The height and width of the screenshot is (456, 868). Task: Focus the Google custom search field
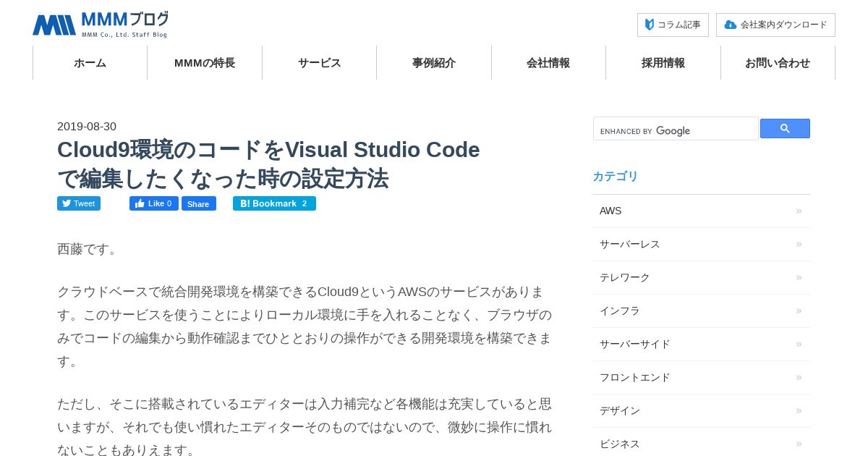coord(676,129)
